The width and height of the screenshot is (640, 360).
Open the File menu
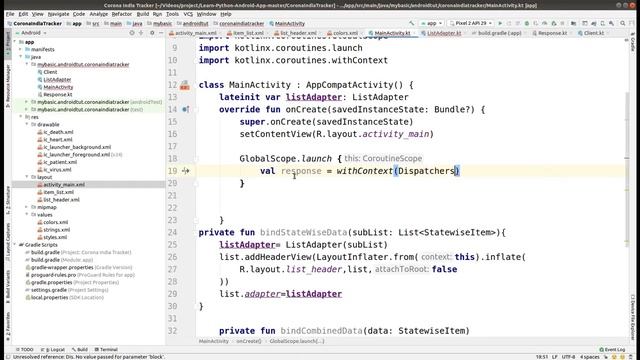pos(10,14)
